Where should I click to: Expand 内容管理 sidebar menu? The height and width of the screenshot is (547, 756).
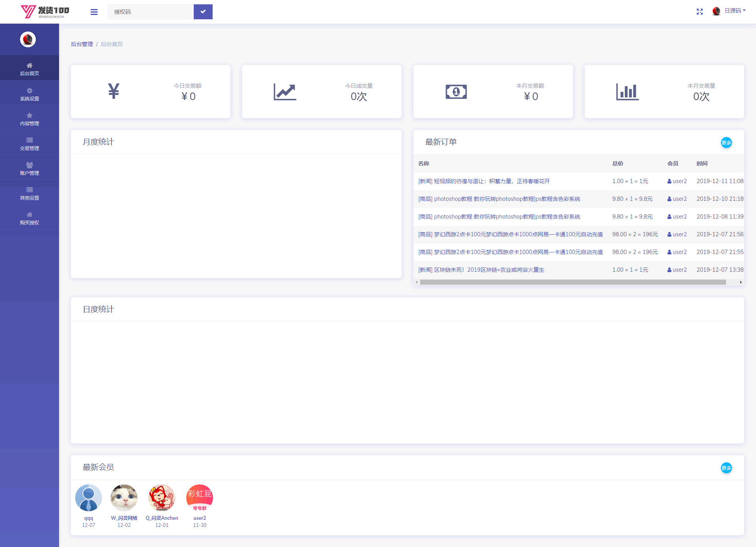click(30, 119)
